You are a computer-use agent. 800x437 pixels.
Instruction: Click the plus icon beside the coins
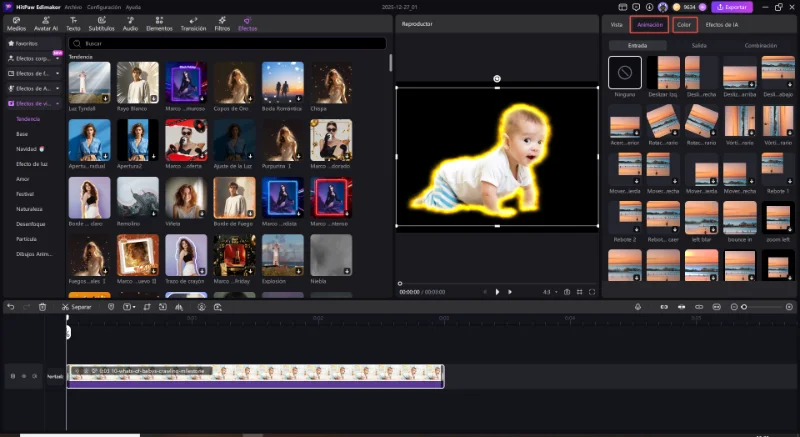tap(703, 7)
